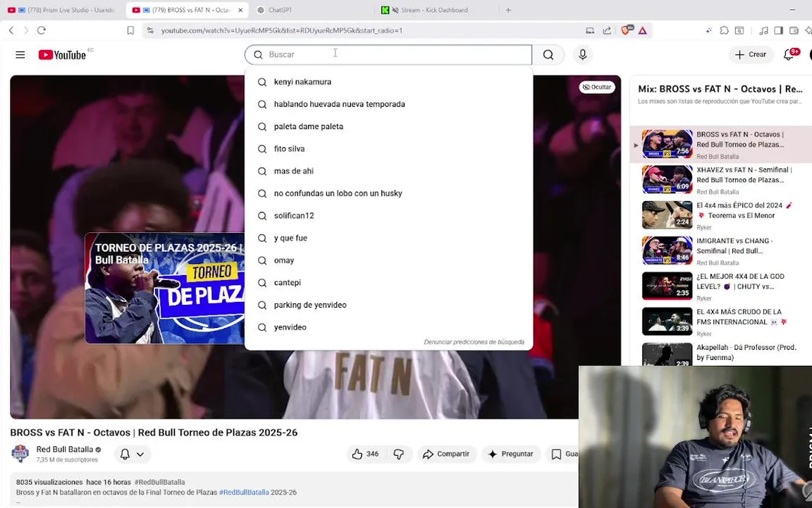Choose the parking de yenvideo suggestion

tap(388, 305)
